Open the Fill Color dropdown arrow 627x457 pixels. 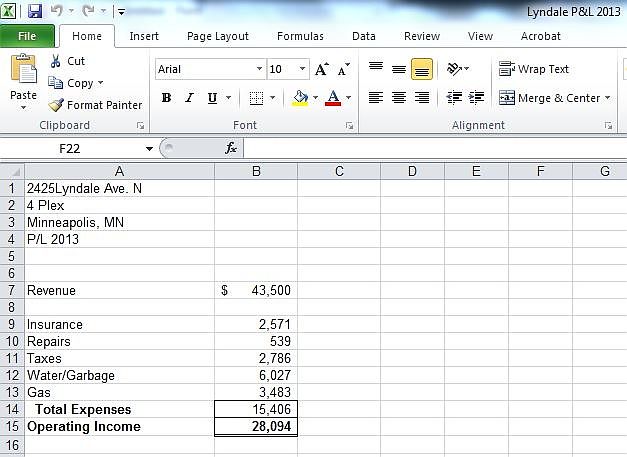[315, 98]
